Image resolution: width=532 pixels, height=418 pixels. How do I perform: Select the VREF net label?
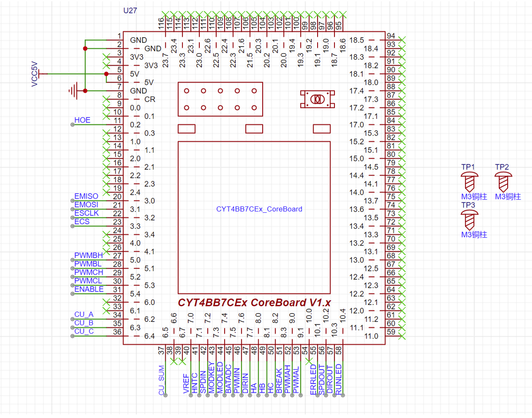186,383
